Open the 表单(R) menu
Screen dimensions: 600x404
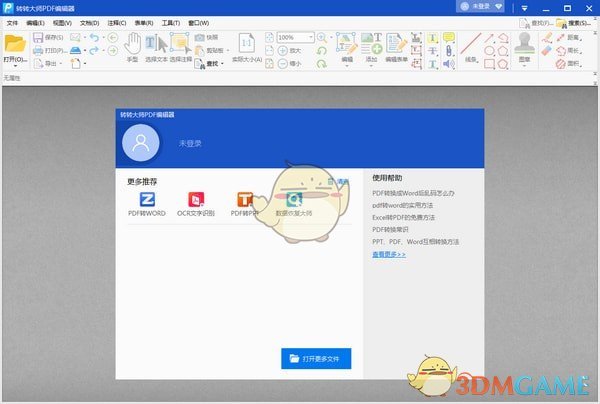tap(144, 23)
